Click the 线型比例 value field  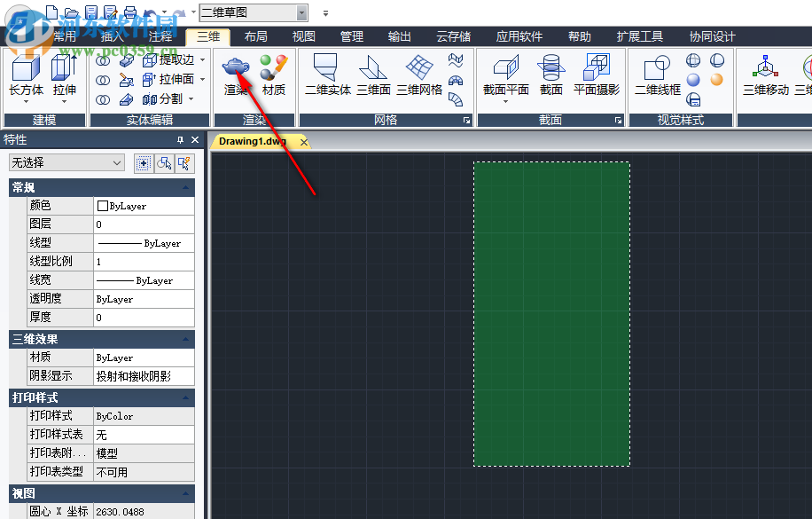[144, 262]
